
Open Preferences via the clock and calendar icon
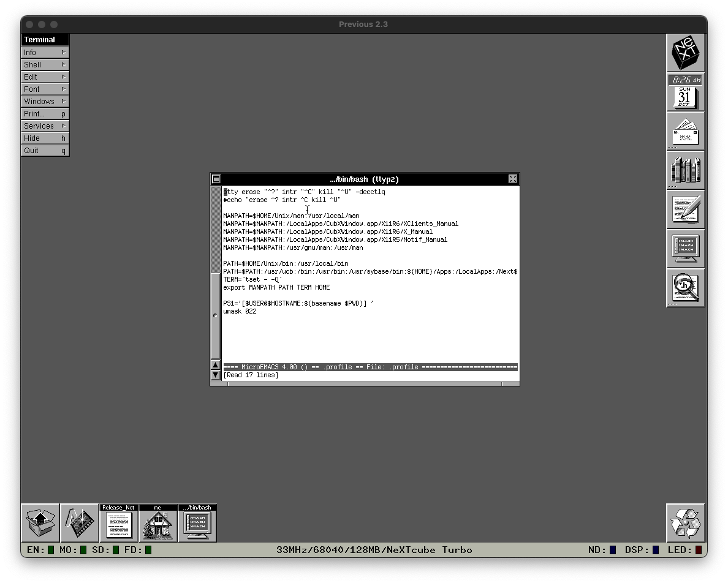point(685,92)
